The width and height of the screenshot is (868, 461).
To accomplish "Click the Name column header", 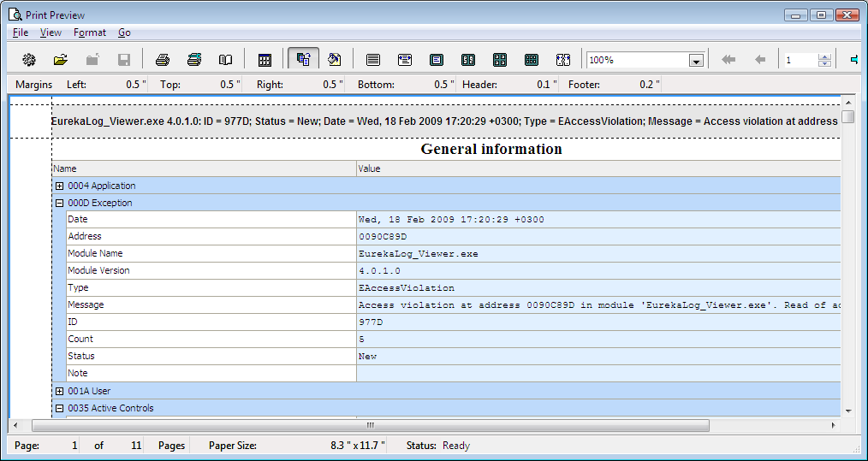I will click(x=205, y=168).
